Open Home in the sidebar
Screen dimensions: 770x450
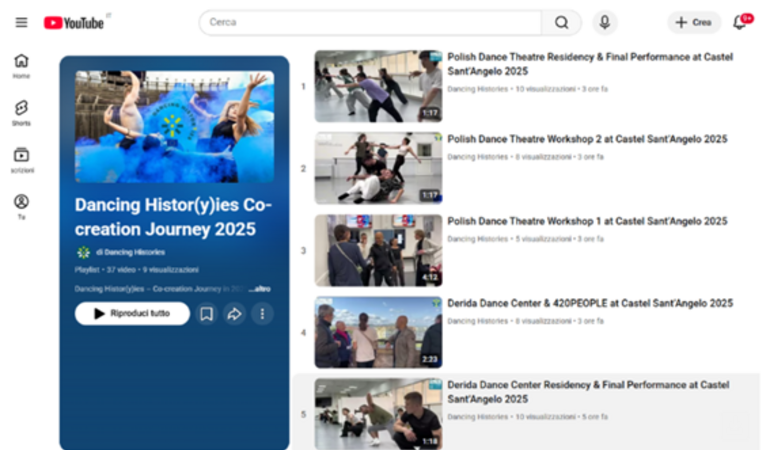point(21,66)
